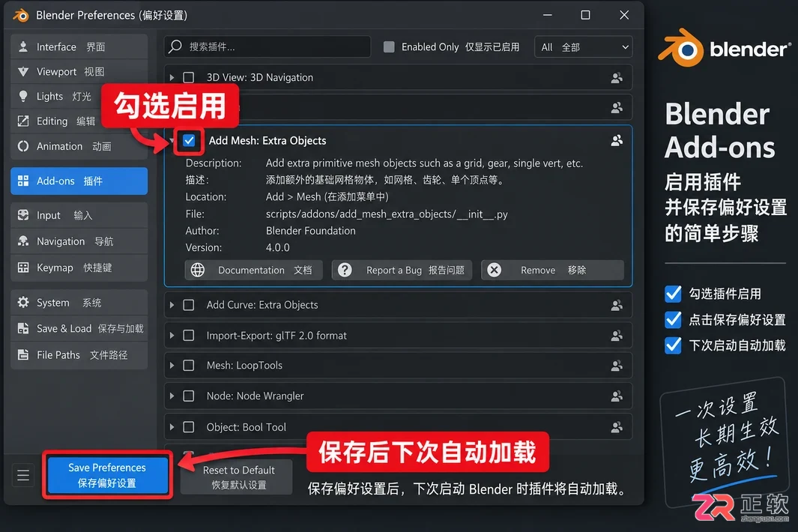Click Save Preferences button
Viewport: 798px width, 532px height.
(x=107, y=475)
